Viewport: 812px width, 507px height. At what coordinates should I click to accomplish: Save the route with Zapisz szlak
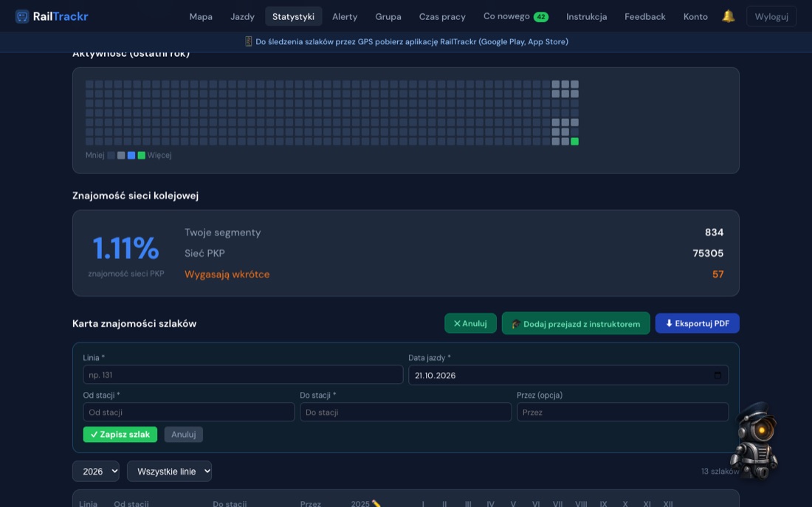coord(120,435)
